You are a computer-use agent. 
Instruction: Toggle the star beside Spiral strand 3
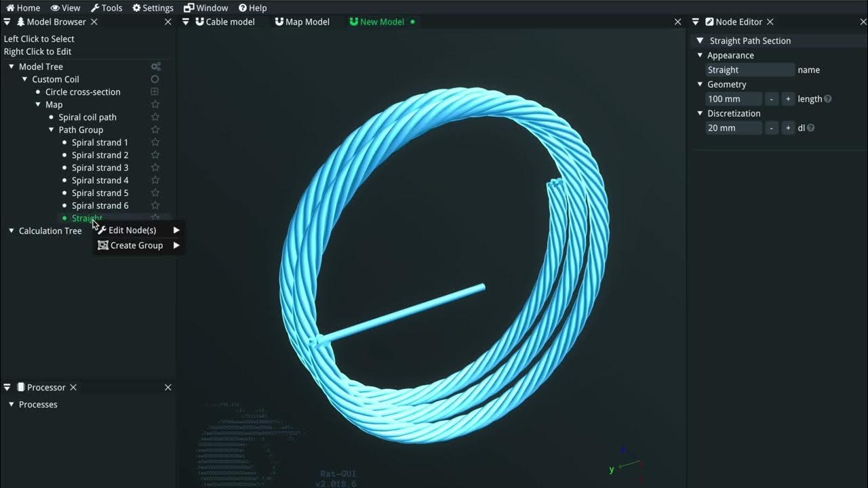[155, 167]
